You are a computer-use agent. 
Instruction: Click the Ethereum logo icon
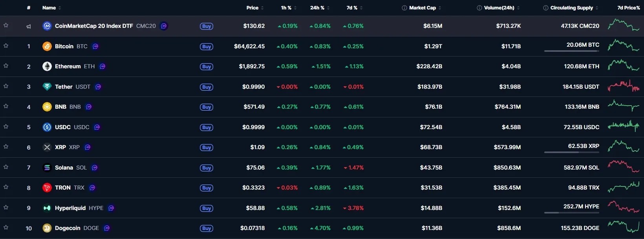(x=47, y=66)
